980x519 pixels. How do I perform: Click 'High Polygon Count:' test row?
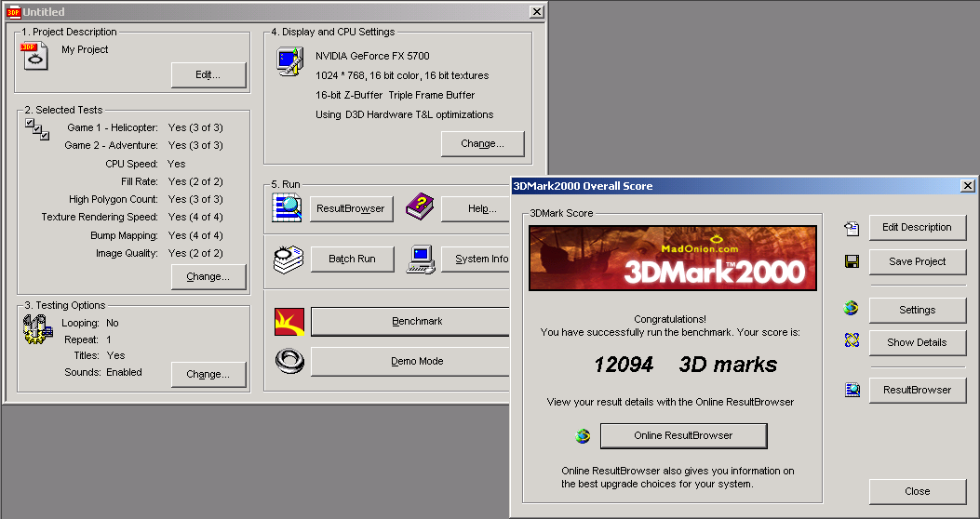[x=145, y=199]
